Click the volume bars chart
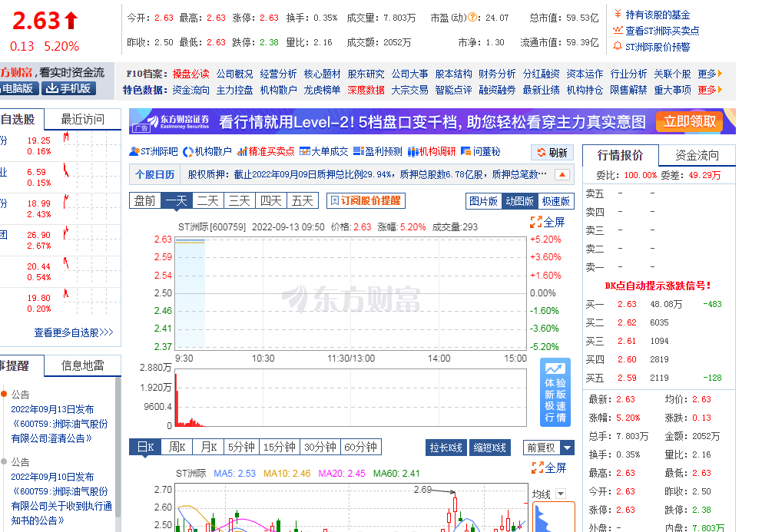 (351, 398)
